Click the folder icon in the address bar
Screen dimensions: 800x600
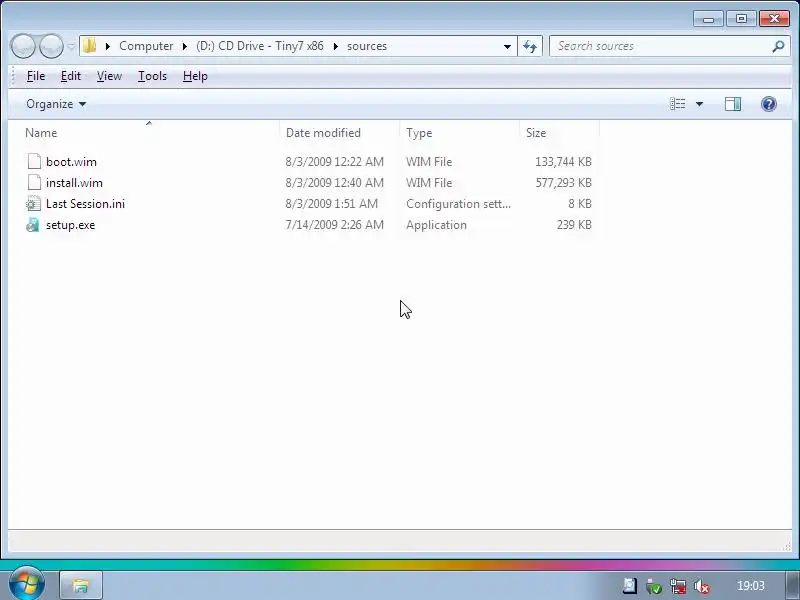click(89, 46)
